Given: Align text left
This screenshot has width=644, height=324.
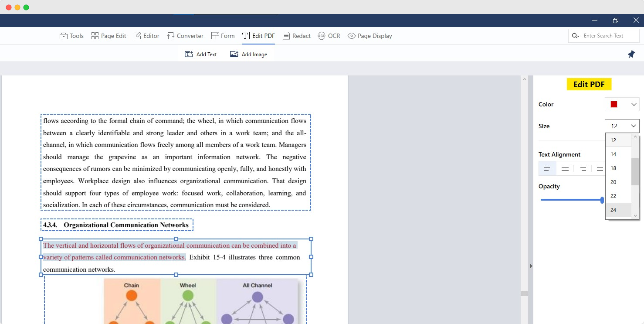Looking at the screenshot, I should (x=547, y=169).
